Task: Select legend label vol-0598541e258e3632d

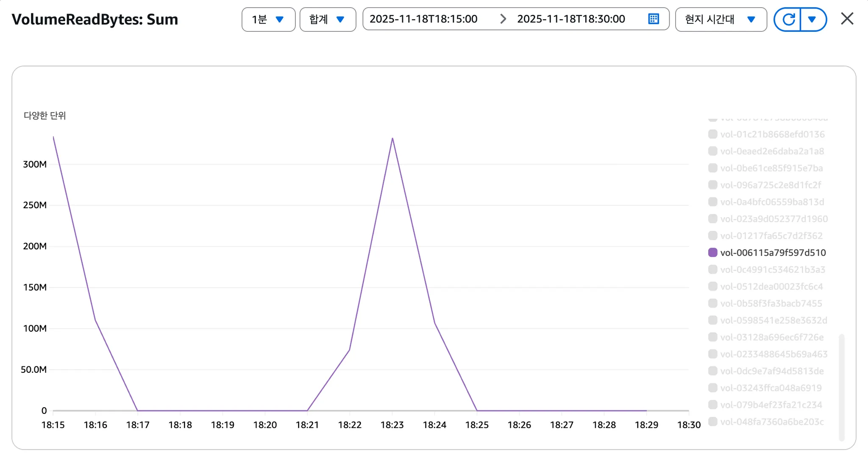Action: click(773, 321)
